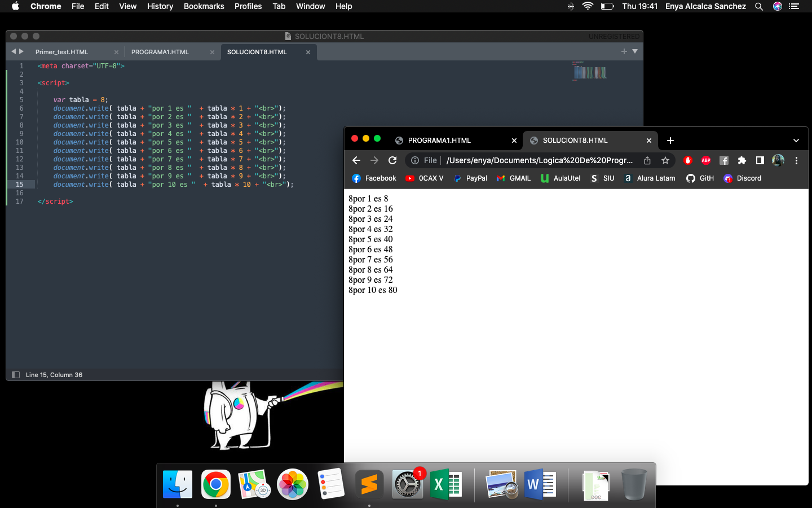812x508 pixels.
Task: Open the PayPal bookmark
Action: click(x=470, y=178)
